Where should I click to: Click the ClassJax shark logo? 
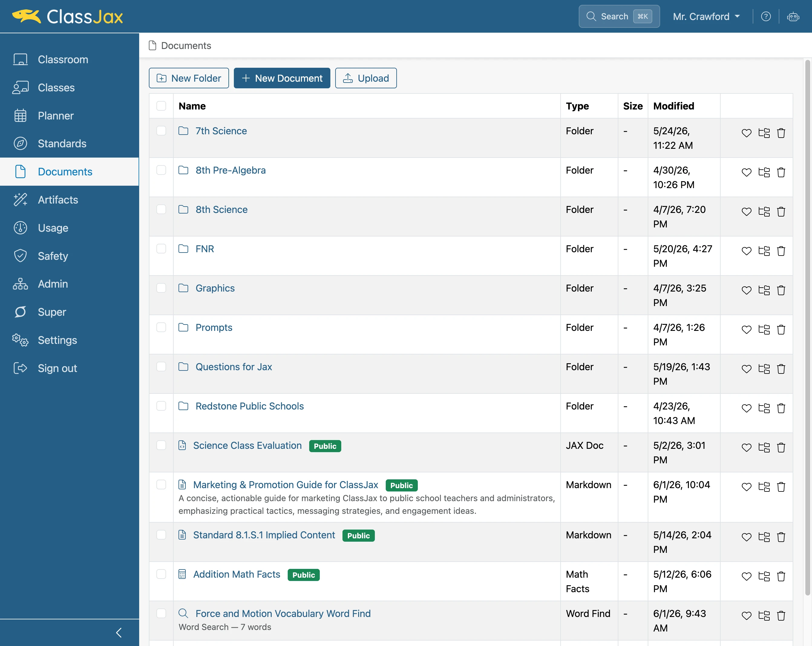[26, 16]
